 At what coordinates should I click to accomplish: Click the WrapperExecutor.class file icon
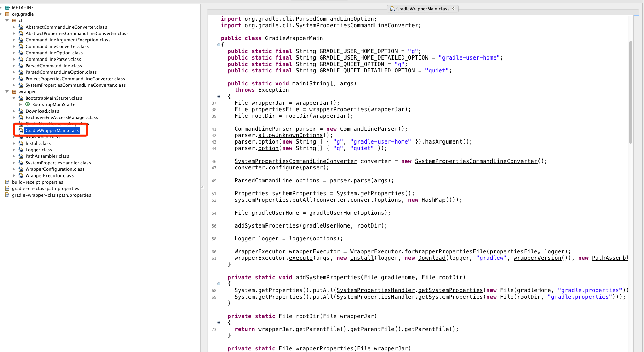coord(21,175)
